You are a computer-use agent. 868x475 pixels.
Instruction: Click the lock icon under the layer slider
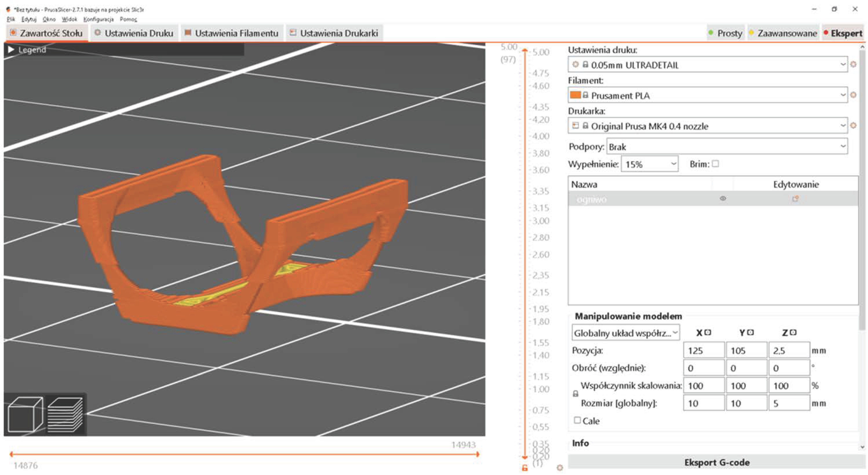[525, 468]
